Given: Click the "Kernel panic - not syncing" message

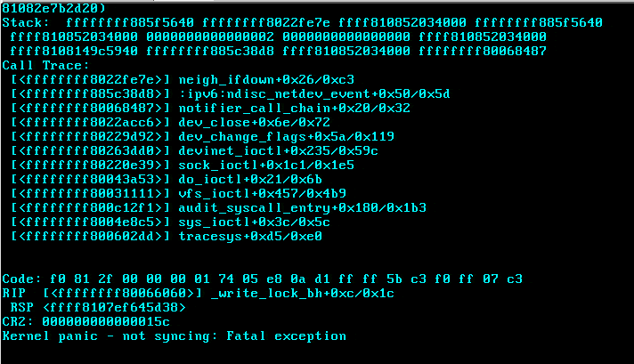Looking at the screenshot, I should tap(175, 336).
